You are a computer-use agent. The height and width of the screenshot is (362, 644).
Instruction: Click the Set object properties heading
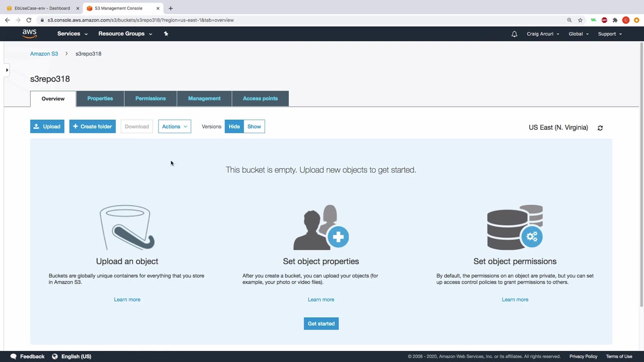(321, 261)
